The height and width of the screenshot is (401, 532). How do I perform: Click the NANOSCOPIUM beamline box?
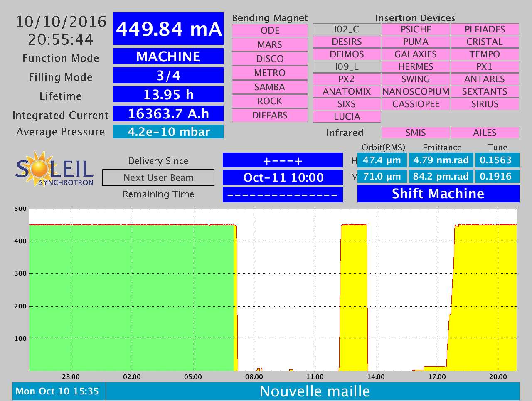coord(416,92)
